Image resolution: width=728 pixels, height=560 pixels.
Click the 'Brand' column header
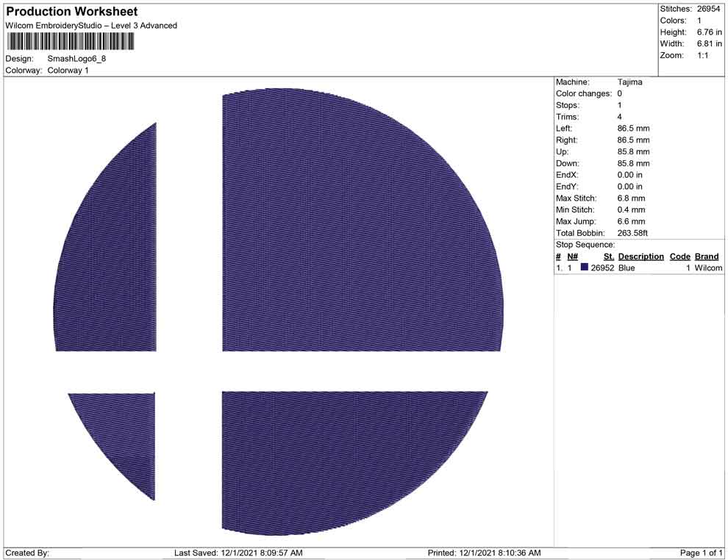click(707, 256)
